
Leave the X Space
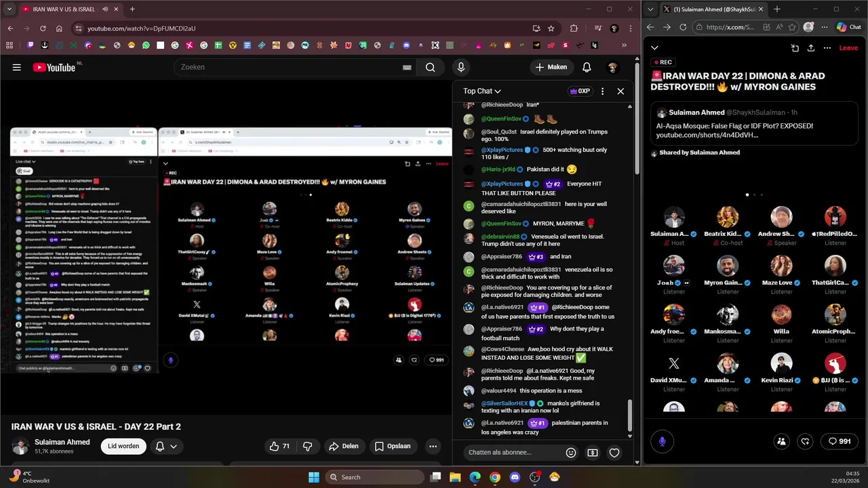[848, 48]
